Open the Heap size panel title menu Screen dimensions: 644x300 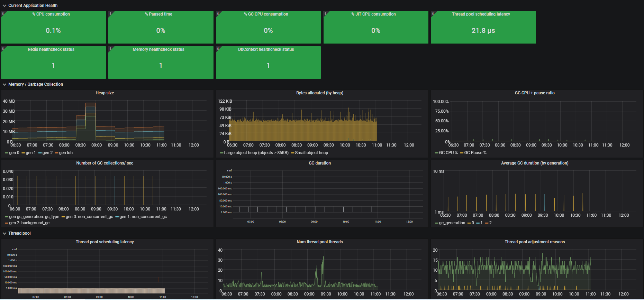tap(105, 93)
